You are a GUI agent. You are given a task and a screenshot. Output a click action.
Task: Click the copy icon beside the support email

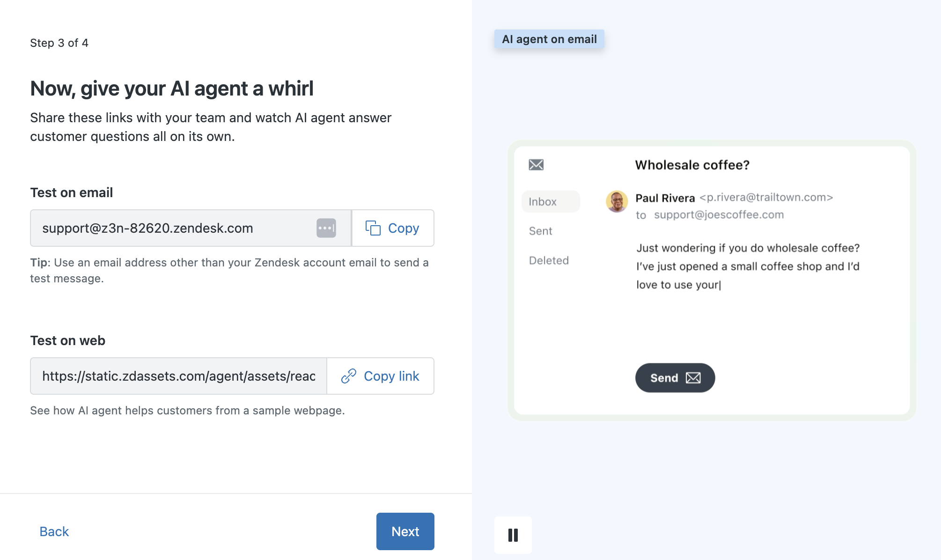pos(373,228)
